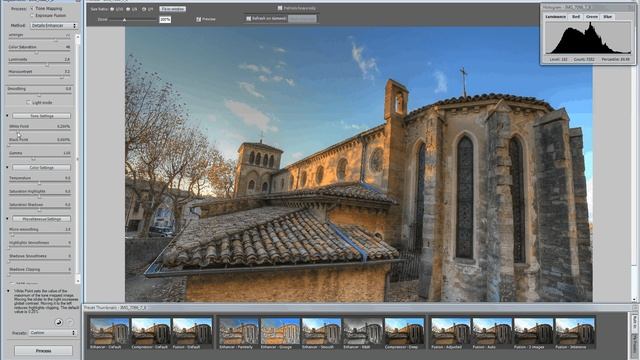The height and width of the screenshot is (360, 640).
Task: Click the settings panel vertical scrollbar
Action: click(78, 159)
